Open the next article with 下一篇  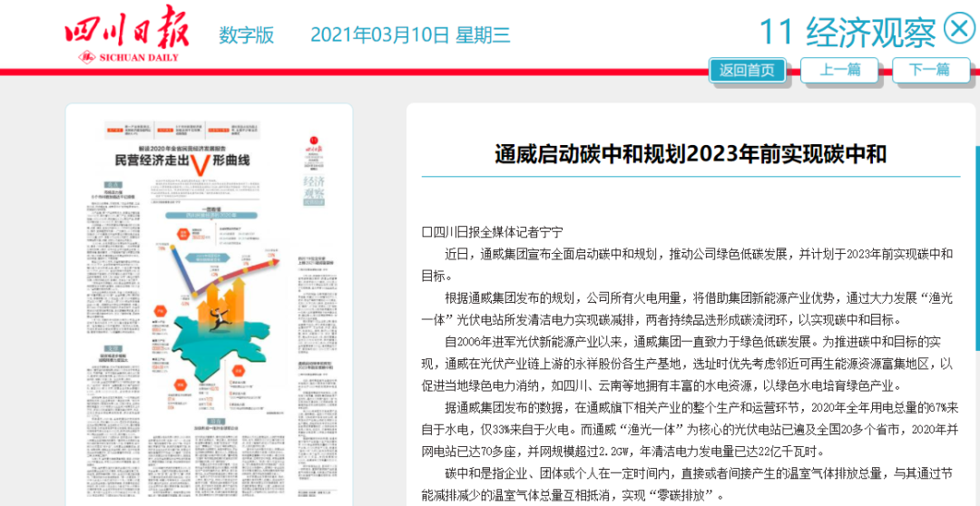(930, 70)
